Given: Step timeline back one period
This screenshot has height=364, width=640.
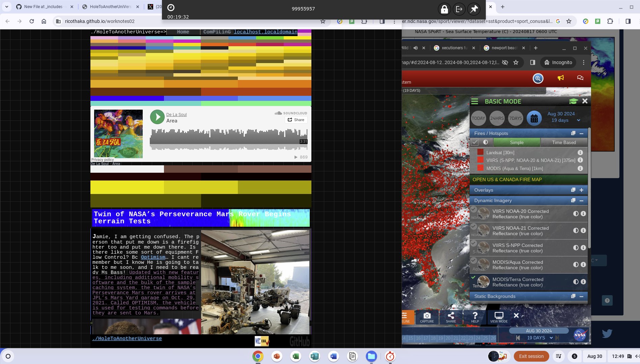Looking at the screenshot, I should click(518, 338).
